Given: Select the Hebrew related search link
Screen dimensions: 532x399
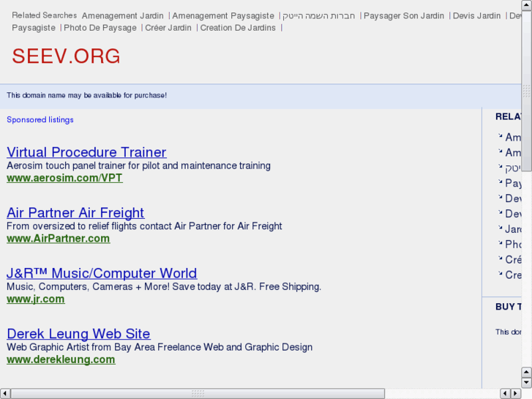Looking at the screenshot, I should [318, 16].
